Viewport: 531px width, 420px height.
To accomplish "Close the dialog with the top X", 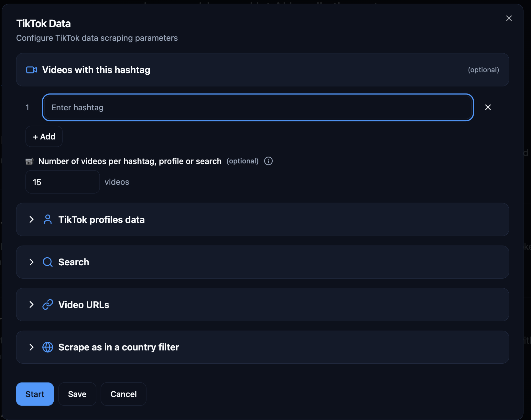I will pos(509,18).
